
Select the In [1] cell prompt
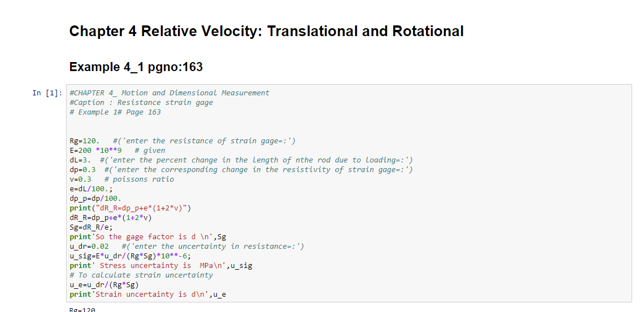[x=47, y=93]
